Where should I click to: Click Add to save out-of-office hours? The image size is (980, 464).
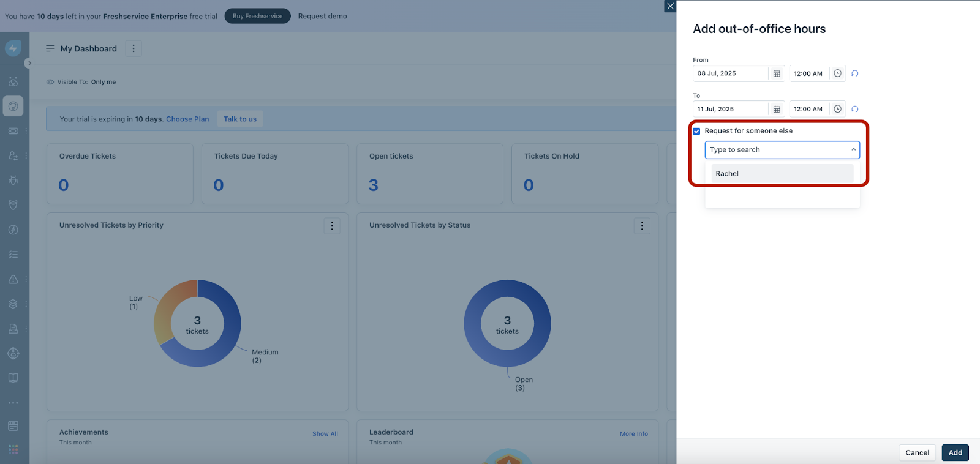click(x=955, y=452)
